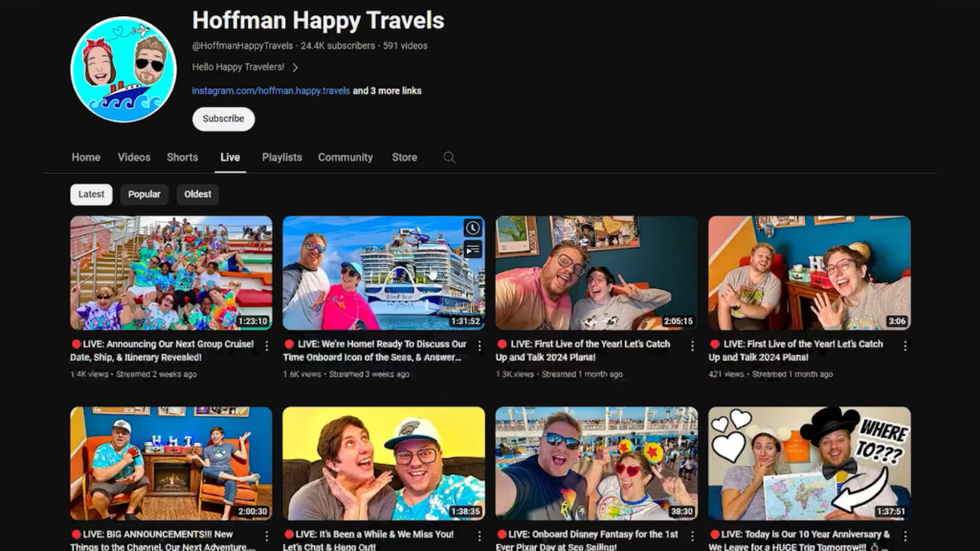
Task: Open options menu for Group Cruise announcement video
Action: coord(266,345)
